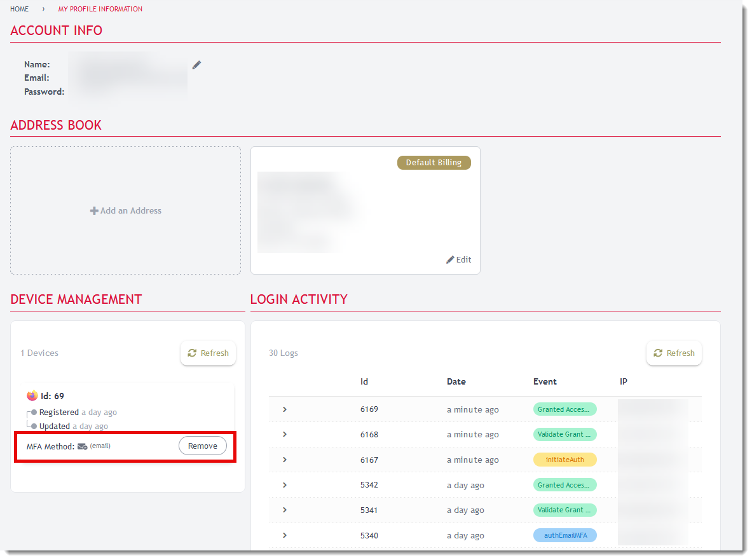
Task: Click the Validate Grant badge for log 6168
Action: coord(565,434)
